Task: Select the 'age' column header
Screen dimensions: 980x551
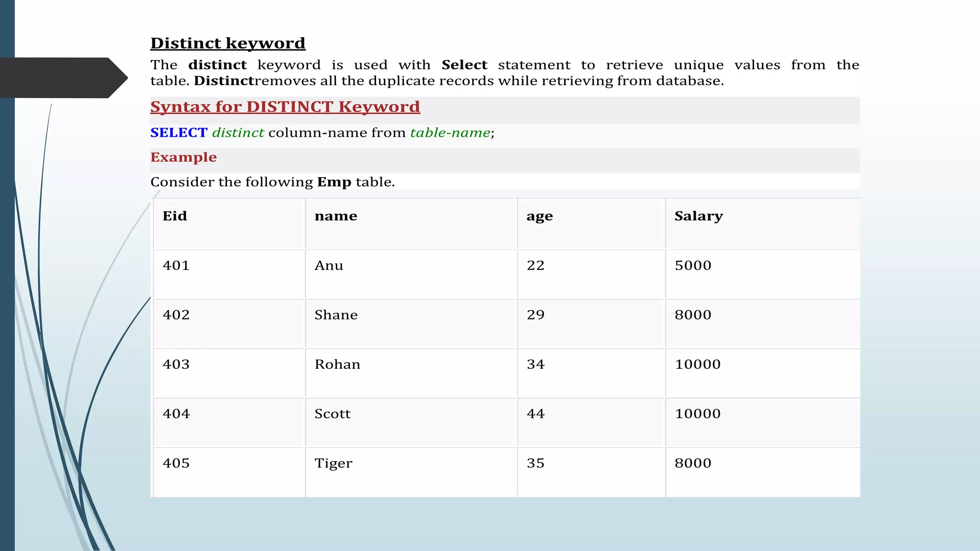Action: pos(591,224)
